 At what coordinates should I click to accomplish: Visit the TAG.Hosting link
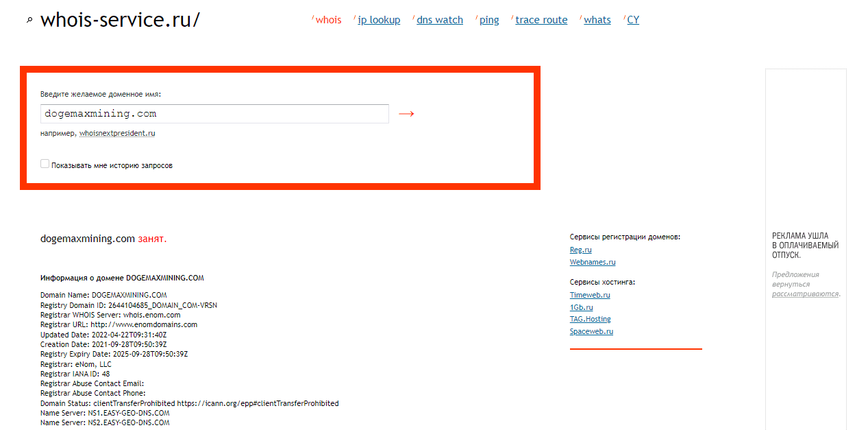tap(590, 320)
